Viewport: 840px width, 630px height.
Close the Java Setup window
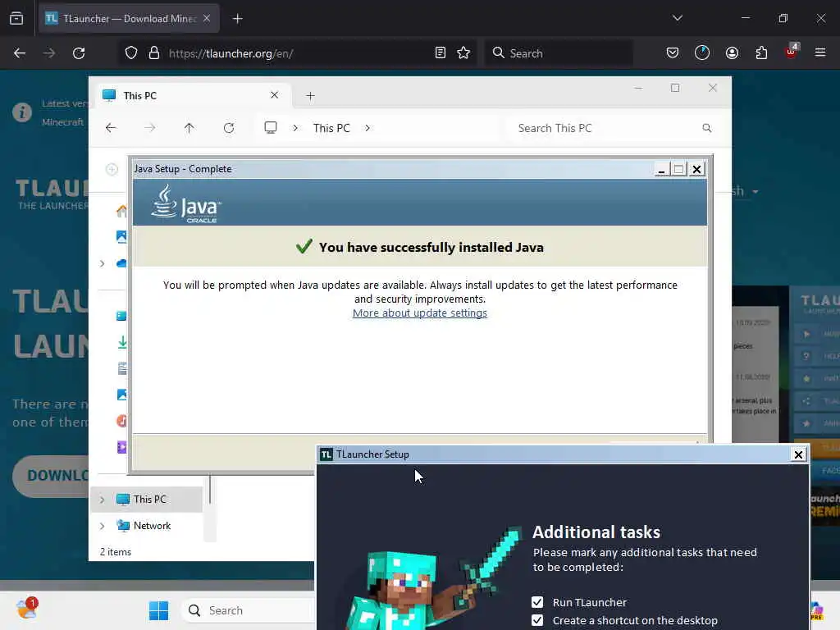click(x=696, y=169)
